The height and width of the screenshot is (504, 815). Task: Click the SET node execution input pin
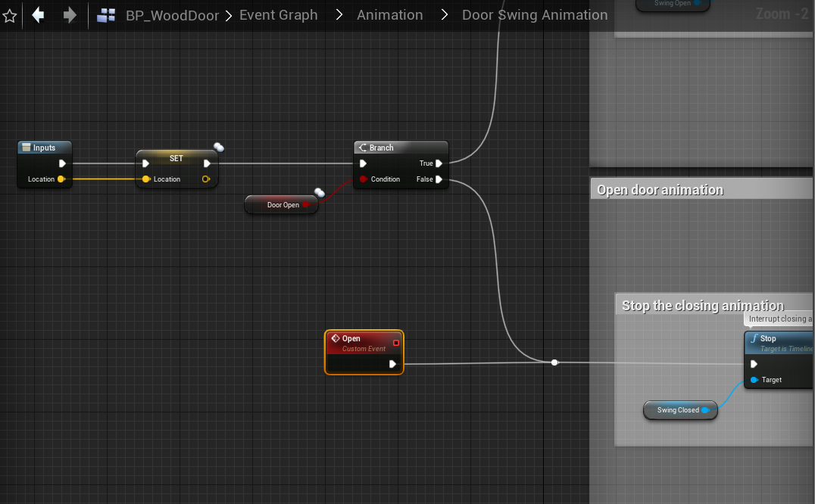pyautogui.click(x=145, y=163)
